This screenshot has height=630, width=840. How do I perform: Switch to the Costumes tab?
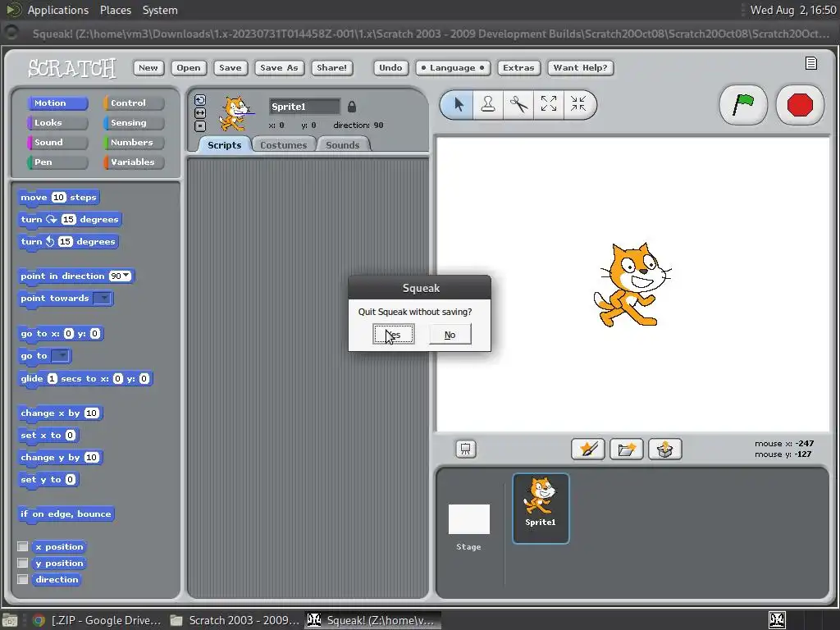tap(283, 144)
